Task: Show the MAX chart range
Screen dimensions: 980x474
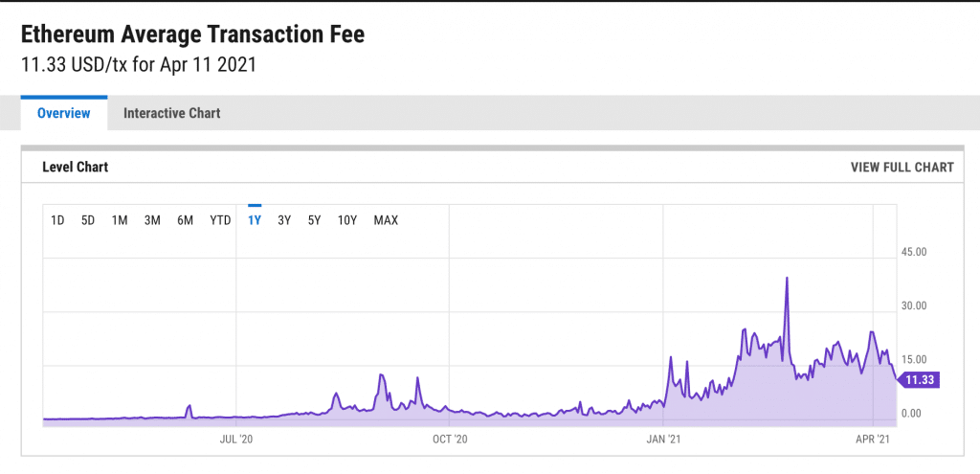Action: (386, 220)
